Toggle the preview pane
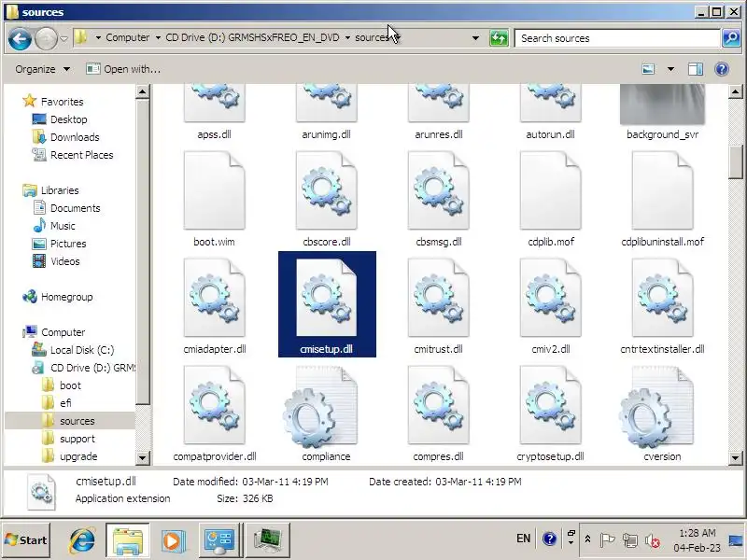747x560 pixels. click(x=696, y=69)
